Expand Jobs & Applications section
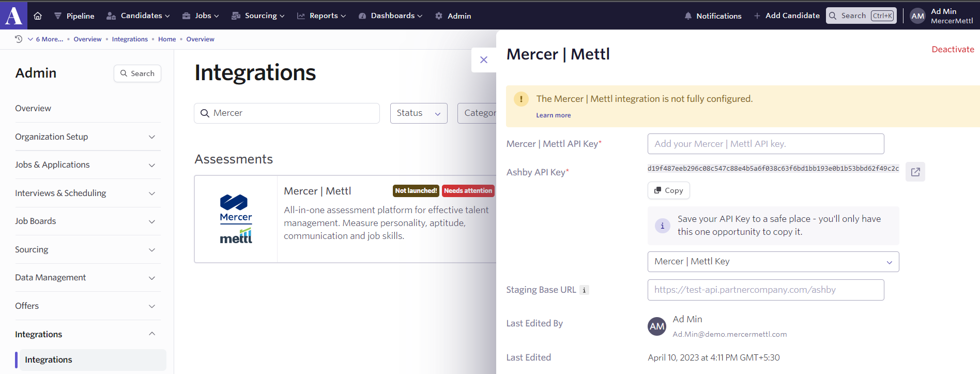Image resolution: width=980 pixels, height=374 pixels. tap(88, 165)
